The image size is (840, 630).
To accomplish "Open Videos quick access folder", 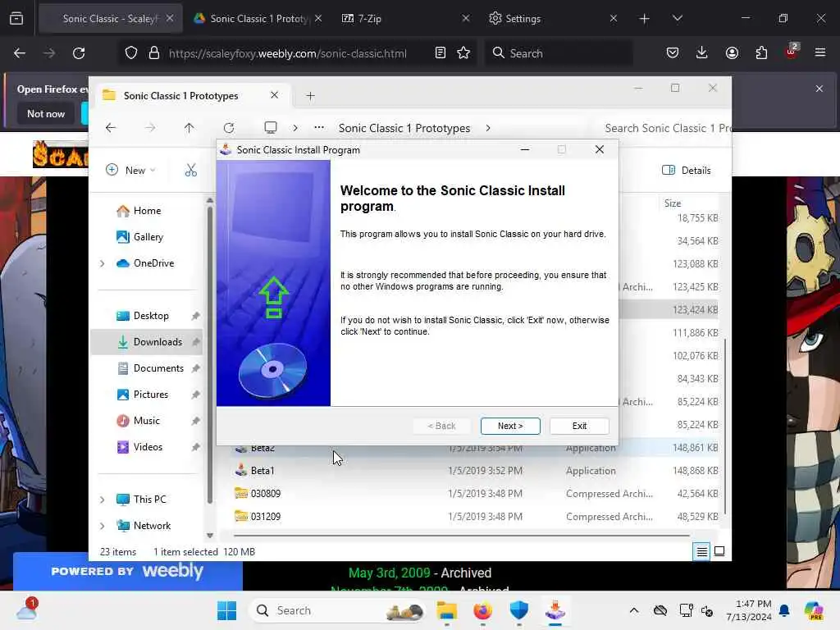I will (x=148, y=447).
